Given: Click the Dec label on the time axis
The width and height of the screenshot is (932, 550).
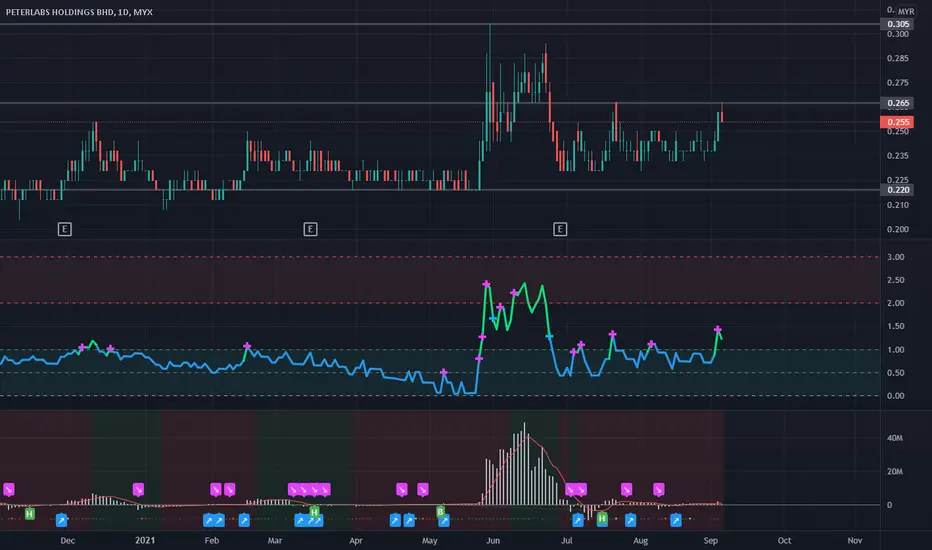Looking at the screenshot, I should tap(67, 540).
